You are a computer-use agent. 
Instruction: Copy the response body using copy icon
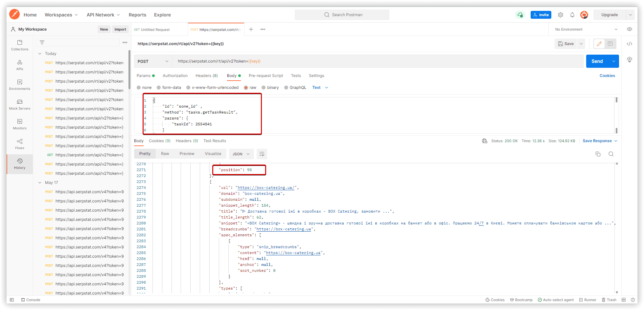tap(598, 154)
